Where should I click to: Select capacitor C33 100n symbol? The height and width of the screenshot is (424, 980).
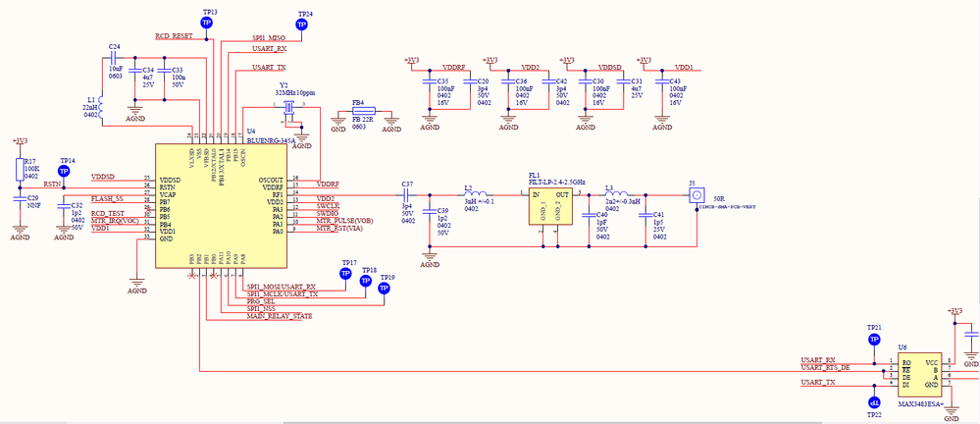pyautogui.click(x=164, y=71)
